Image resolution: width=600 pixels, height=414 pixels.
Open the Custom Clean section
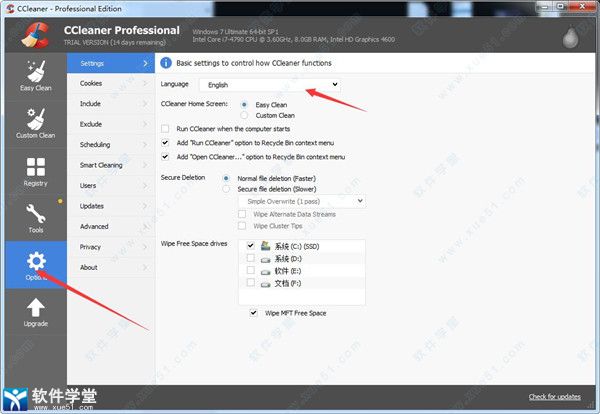point(36,124)
